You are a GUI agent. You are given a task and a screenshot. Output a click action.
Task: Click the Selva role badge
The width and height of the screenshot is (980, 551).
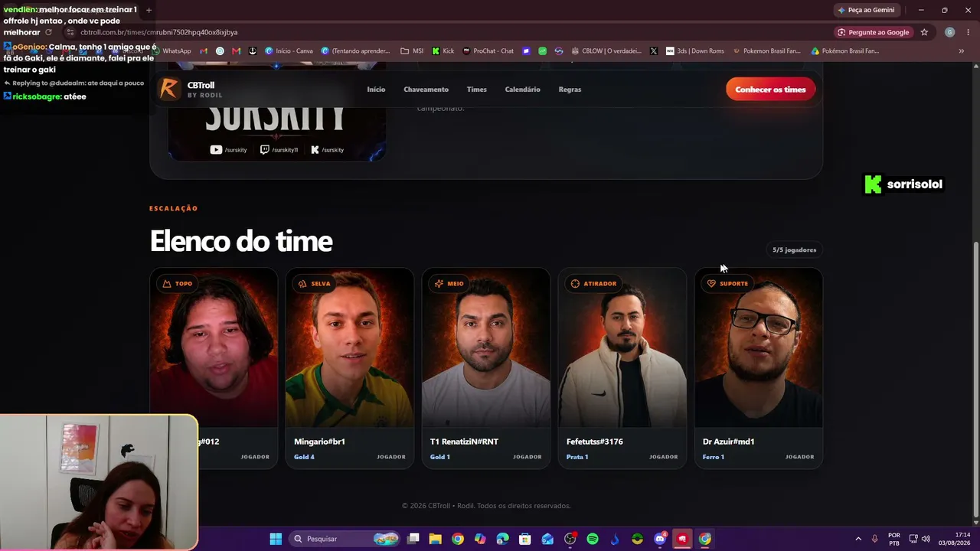coord(315,284)
